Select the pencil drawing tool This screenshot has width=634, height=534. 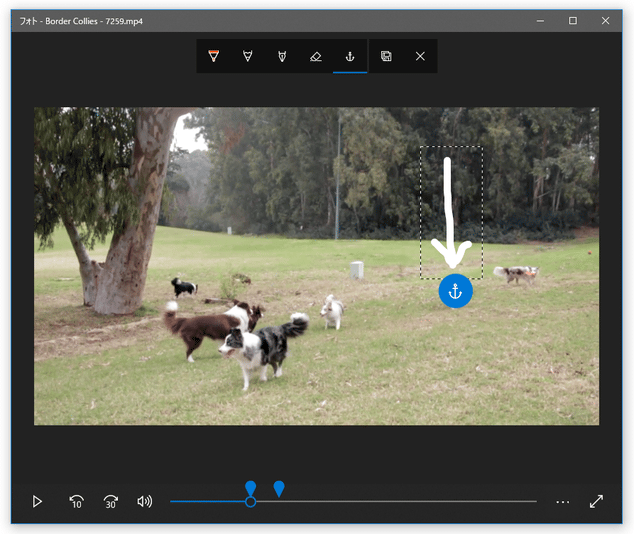point(247,57)
